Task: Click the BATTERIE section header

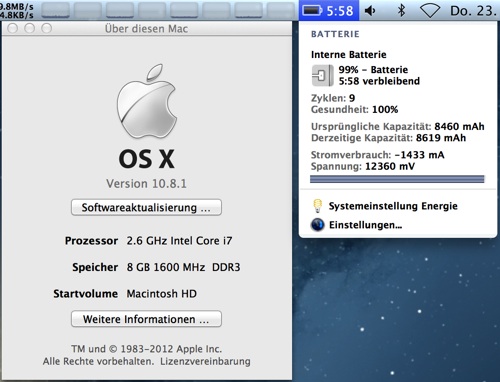Action: point(335,34)
